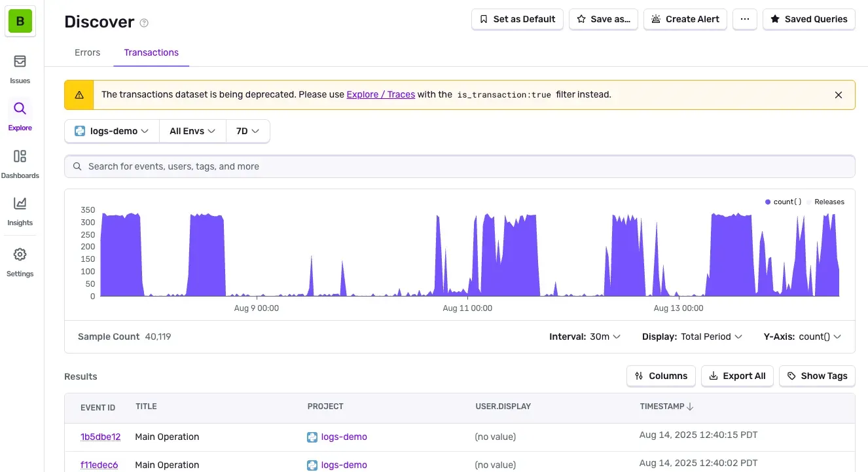The height and width of the screenshot is (472, 868).
Task: Click Main Operation title in first row
Action: click(167, 437)
